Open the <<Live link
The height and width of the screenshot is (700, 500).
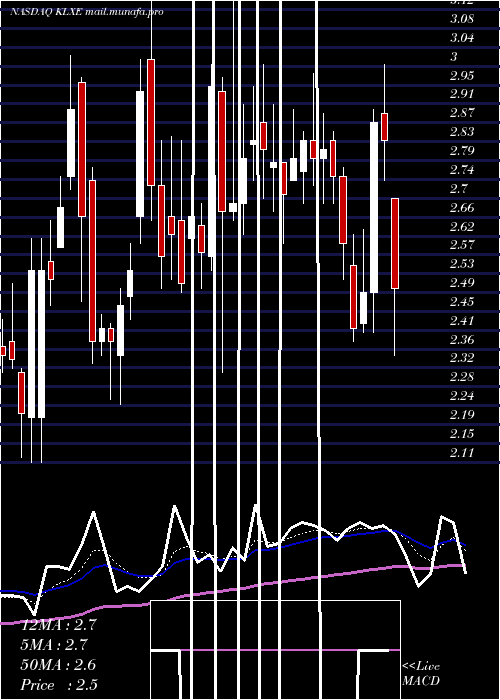click(x=421, y=667)
